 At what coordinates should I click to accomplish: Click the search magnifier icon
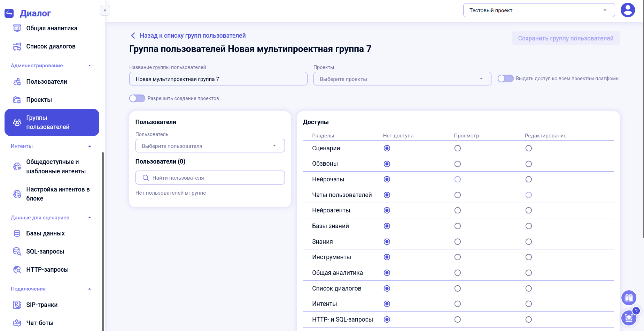[x=146, y=178]
